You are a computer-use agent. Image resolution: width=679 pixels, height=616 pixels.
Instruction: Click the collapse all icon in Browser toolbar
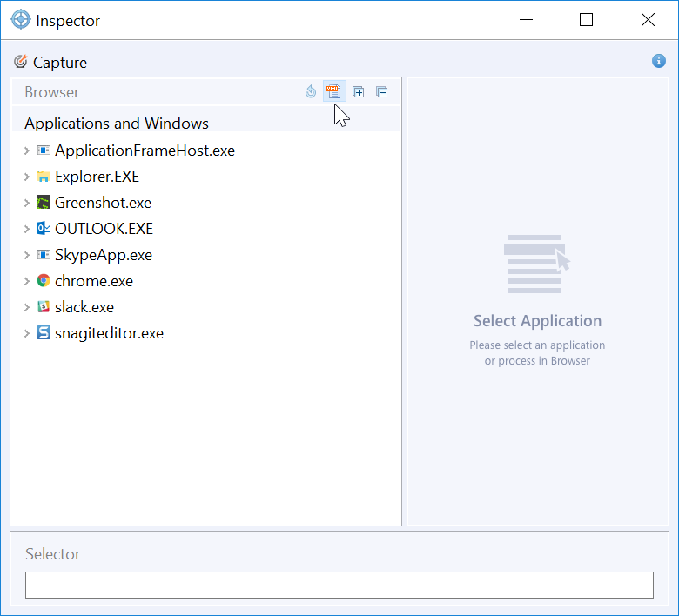pyautogui.click(x=381, y=91)
